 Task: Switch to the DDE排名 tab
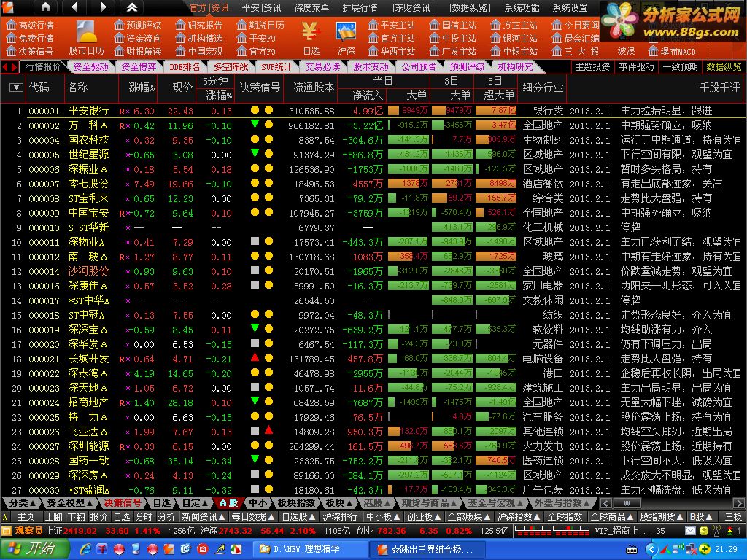pyautogui.click(x=185, y=67)
